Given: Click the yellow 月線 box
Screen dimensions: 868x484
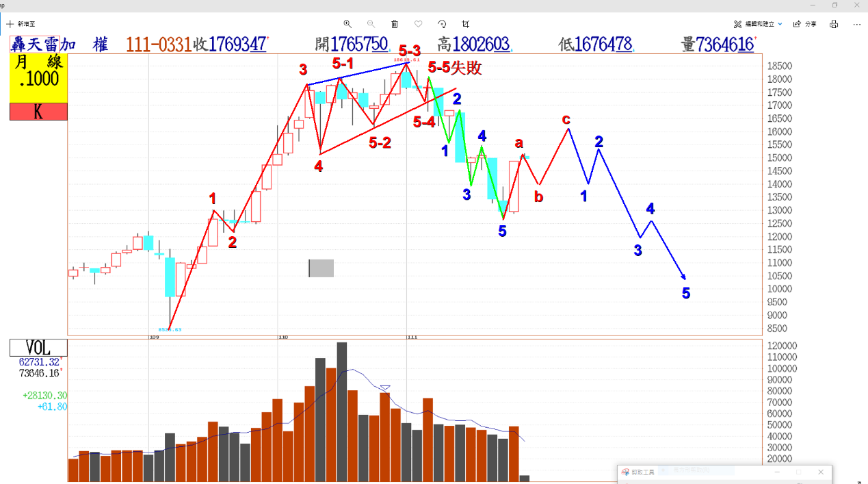Looking at the screenshot, I should (x=38, y=78).
